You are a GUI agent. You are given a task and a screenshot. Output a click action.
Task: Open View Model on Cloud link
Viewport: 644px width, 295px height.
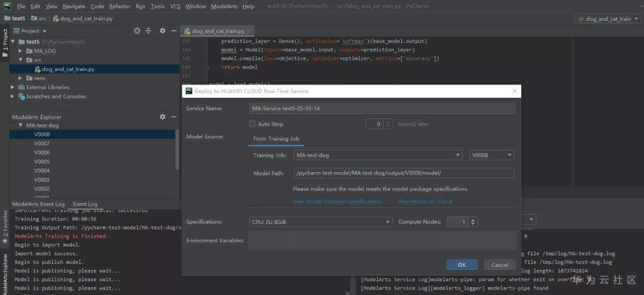(425, 201)
